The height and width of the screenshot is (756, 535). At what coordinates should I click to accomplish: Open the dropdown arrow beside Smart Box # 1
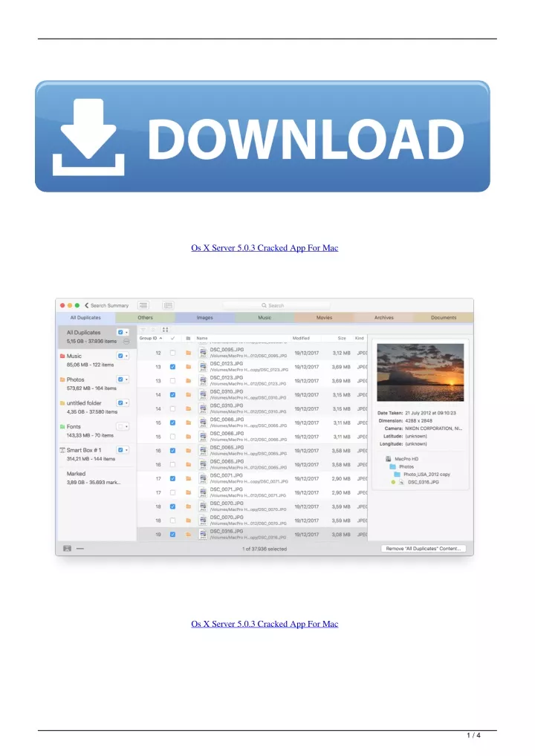point(126,450)
